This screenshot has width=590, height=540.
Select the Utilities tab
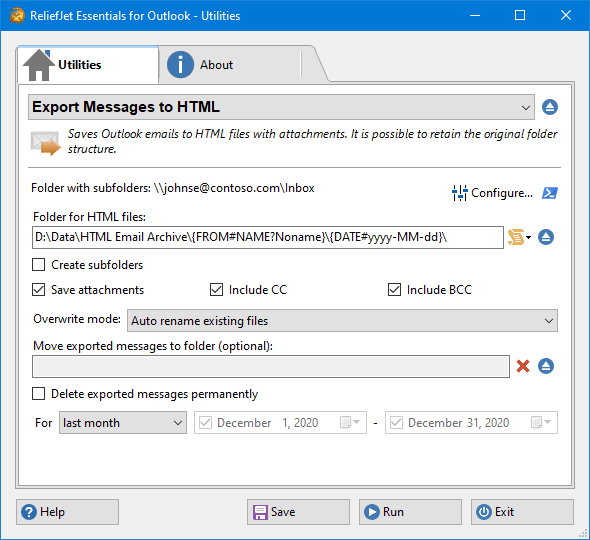[x=88, y=65]
